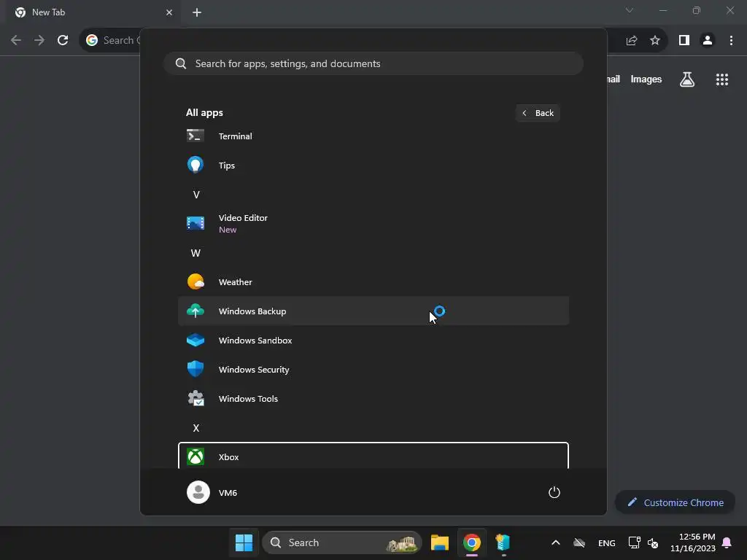
Task: Jump to letter X section header
Action: click(x=196, y=427)
